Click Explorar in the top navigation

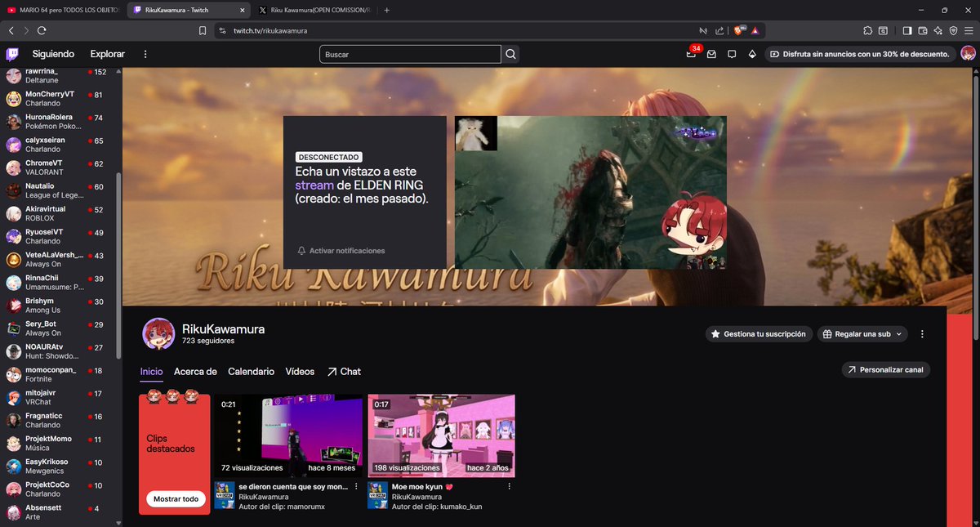tap(108, 54)
